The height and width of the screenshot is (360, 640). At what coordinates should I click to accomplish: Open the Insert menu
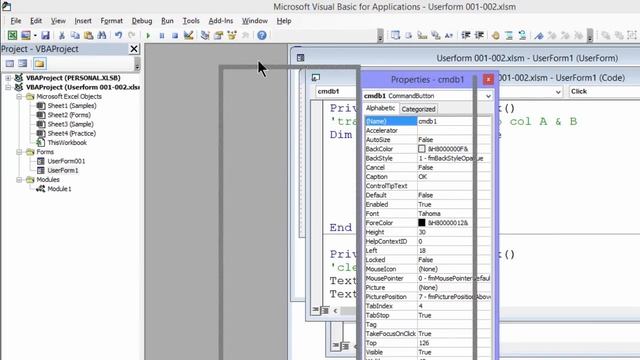coord(83,21)
